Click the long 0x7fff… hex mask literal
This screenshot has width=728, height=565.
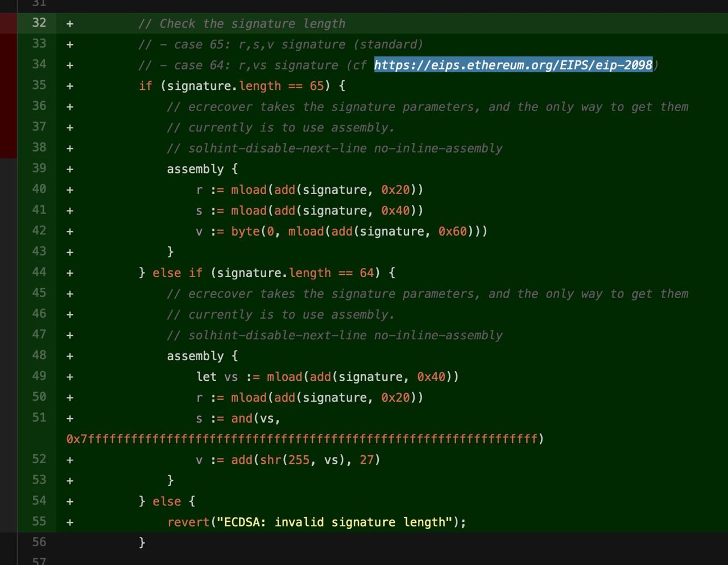coord(302,439)
